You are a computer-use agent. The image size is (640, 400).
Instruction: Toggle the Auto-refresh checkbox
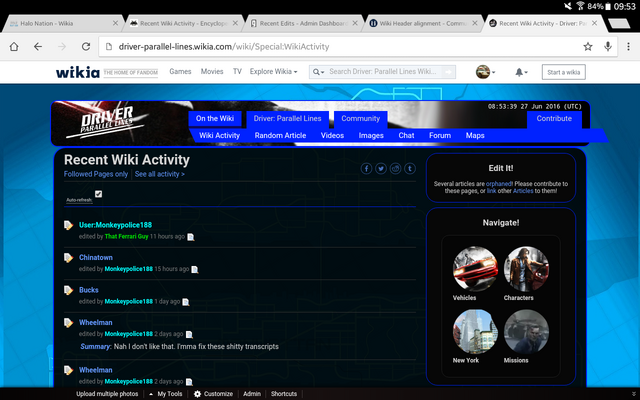[x=98, y=194]
